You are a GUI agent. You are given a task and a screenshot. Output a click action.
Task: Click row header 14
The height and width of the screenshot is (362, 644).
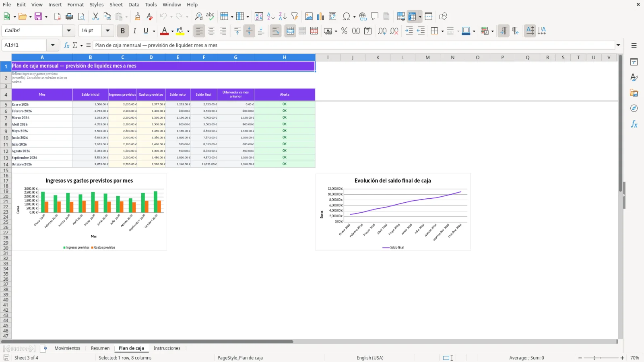pos(6,165)
